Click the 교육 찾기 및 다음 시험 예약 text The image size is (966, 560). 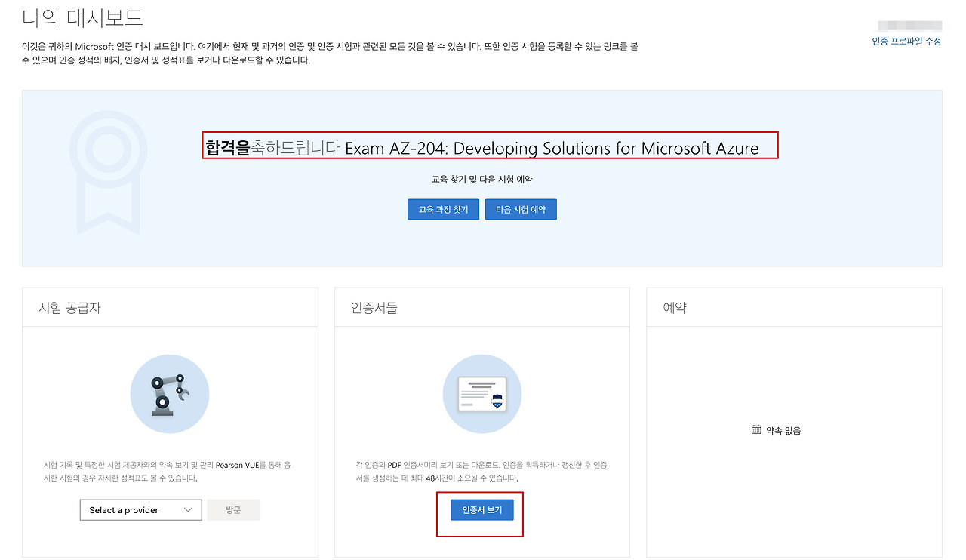[482, 180]
